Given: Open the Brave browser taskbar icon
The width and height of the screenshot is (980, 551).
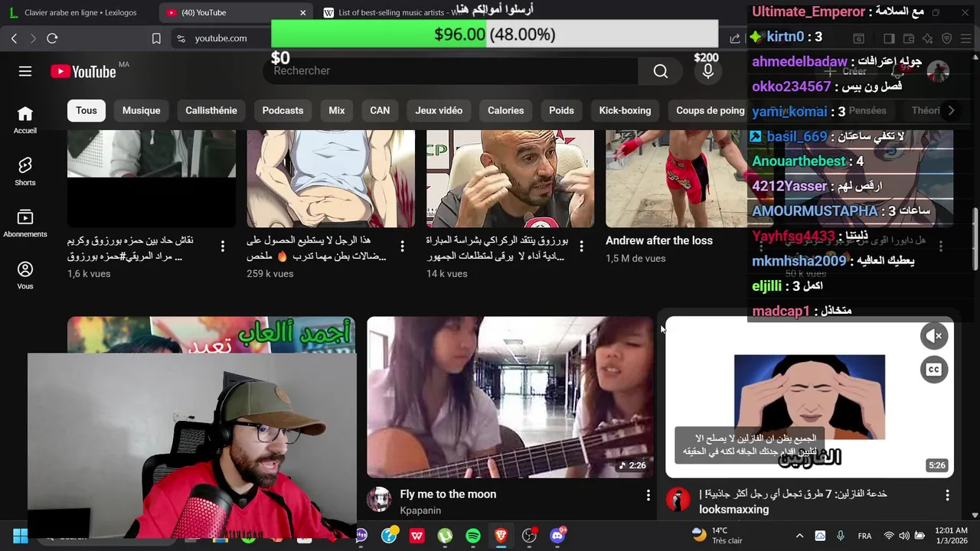Looking at the screenshot, I should click(501, 536).
